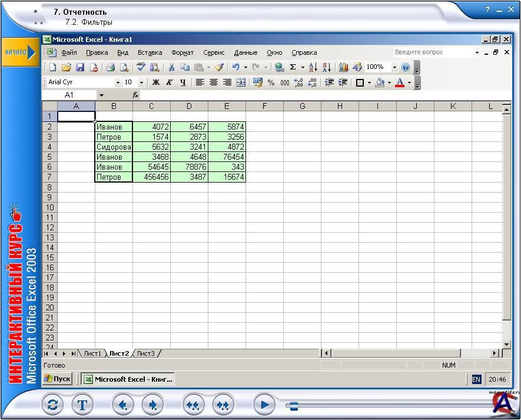Click the Save icon in toolbar
The width and height of the screenshot is (521, 420).
point(80,68)
